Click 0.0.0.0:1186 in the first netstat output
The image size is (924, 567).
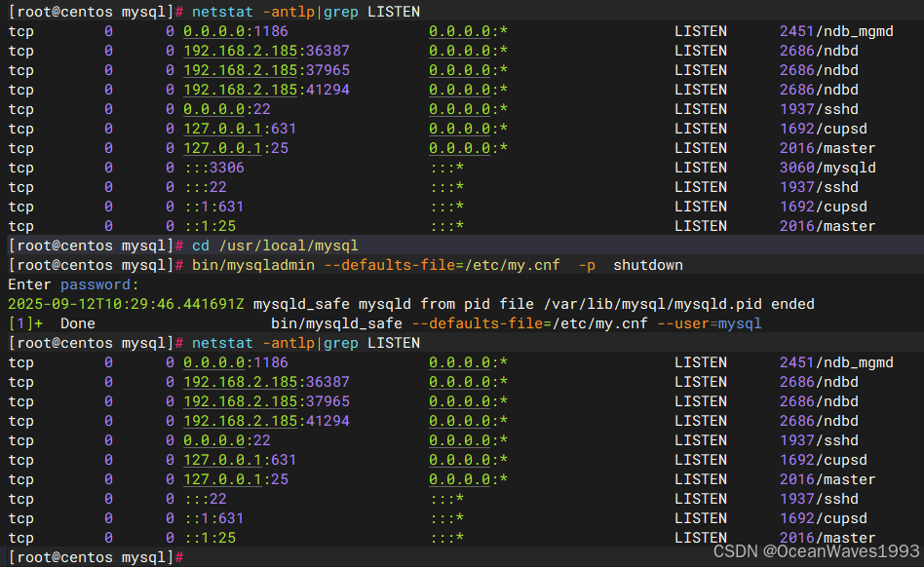click(x=236, y=31)
